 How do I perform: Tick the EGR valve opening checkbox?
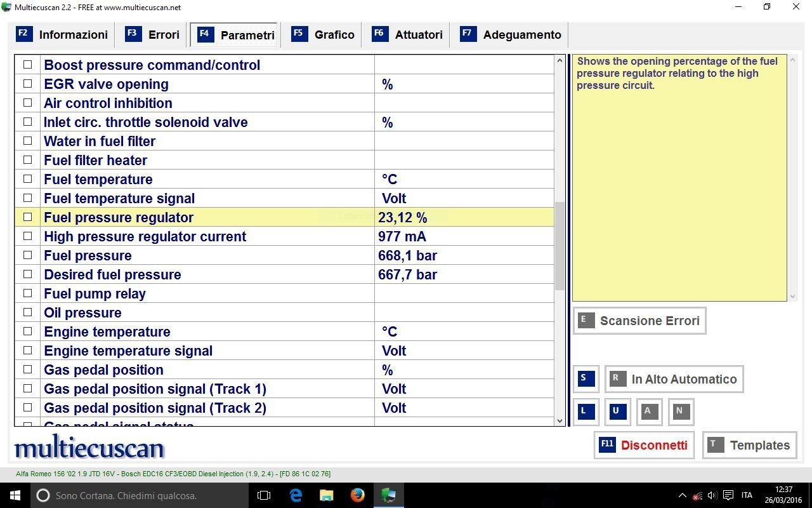click(27, 83)
